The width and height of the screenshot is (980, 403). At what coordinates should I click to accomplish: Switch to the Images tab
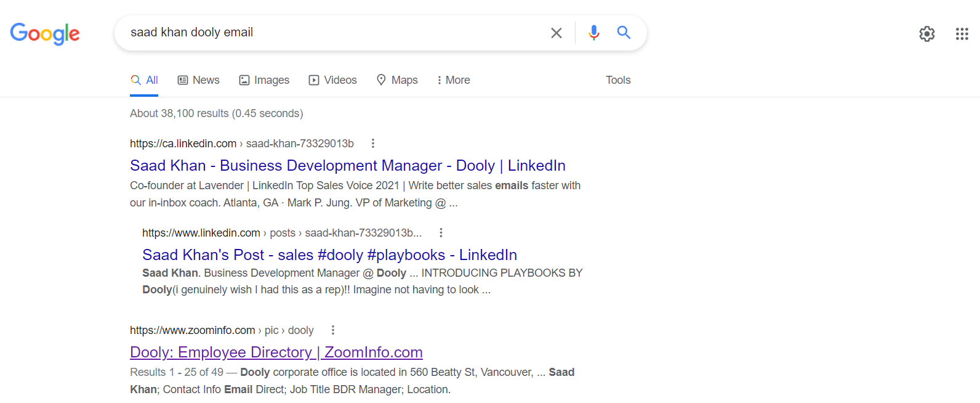tap(264, 80)
